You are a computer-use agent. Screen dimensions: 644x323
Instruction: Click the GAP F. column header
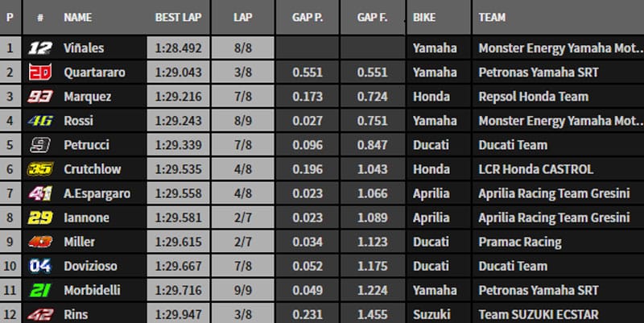(371, 17)
